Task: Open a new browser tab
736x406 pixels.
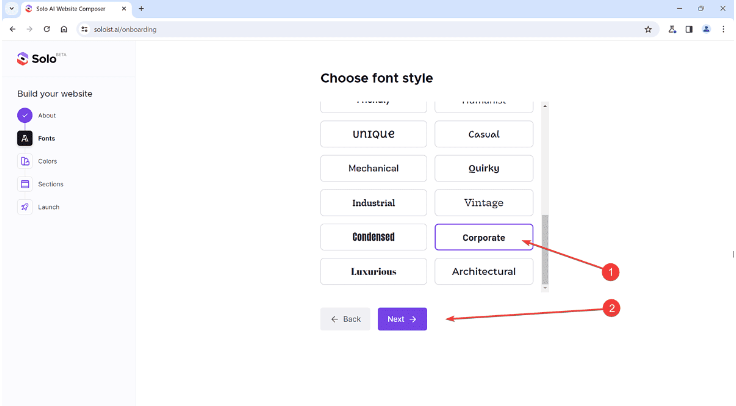Action: tap(141, 8)
